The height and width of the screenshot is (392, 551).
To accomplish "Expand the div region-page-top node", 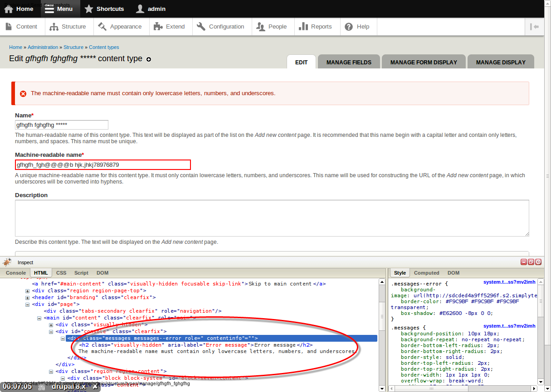I will click(28, 290).
